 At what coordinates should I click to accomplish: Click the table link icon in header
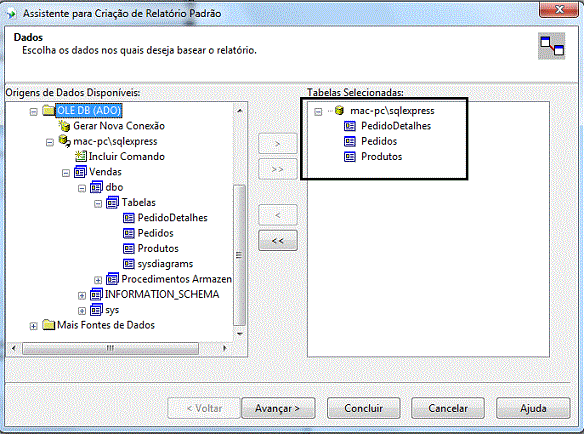click(552, 46)
